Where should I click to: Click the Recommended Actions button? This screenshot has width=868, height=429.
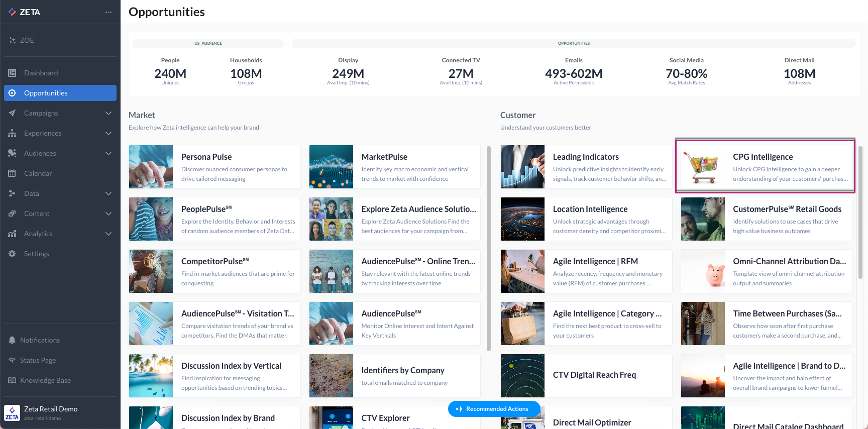494,409
